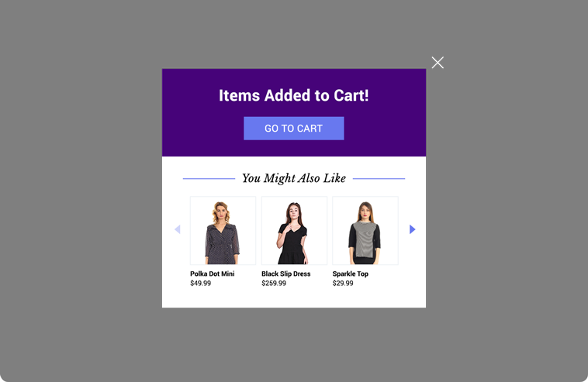Image resolution: width=588 pixels, height=382 pixels.
Task: Click the Polka Dot Mini product name
Action: point(213,274)
